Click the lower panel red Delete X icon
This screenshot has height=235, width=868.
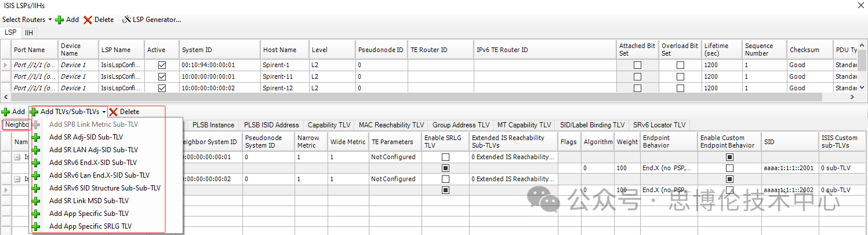113,112
